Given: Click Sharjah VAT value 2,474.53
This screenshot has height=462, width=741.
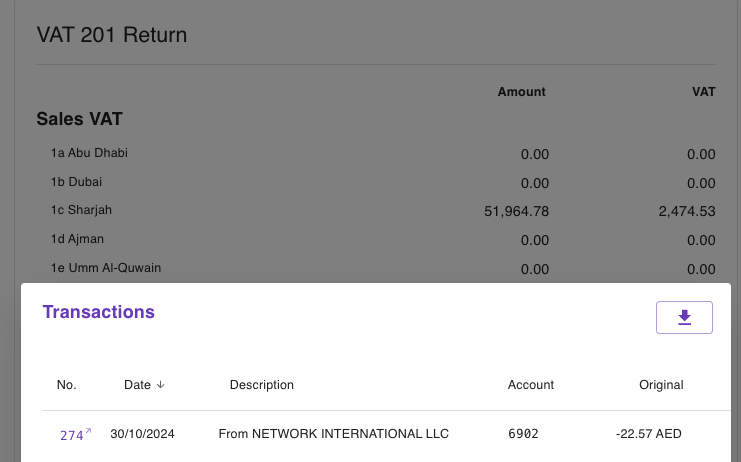Looking at the screenshot, I should (x=687, y=211).
